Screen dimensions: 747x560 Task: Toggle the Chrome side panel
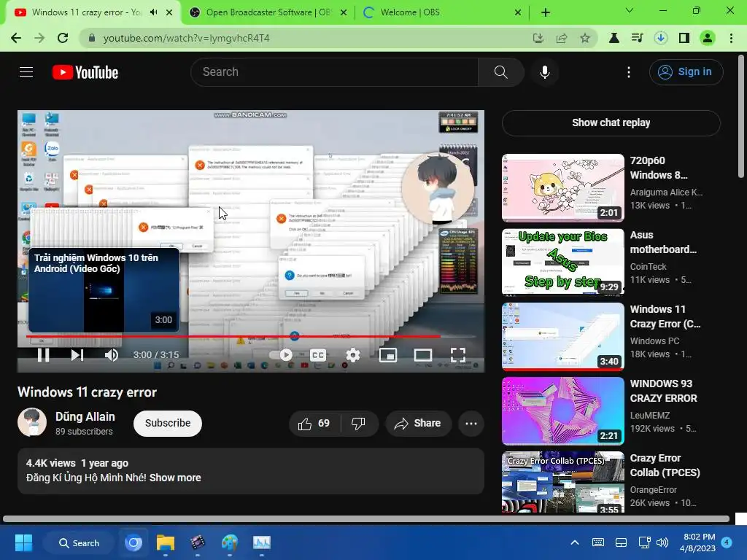coord(684,38)
